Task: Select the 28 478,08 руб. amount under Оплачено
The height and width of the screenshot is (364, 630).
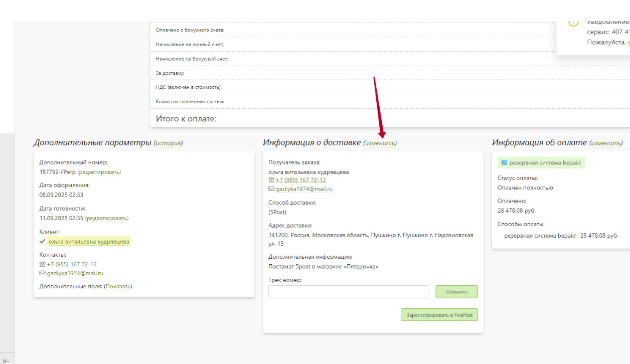Action: click(x=517, y=210)
